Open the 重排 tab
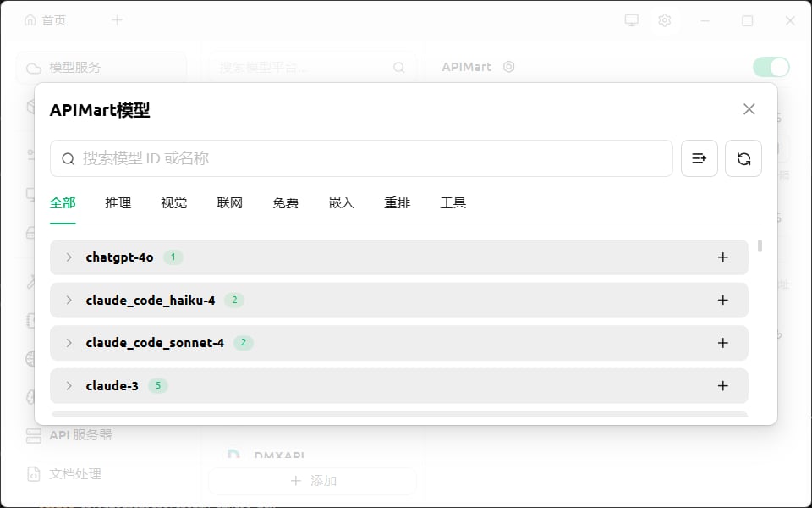812x508 pixels. (398, 202)
